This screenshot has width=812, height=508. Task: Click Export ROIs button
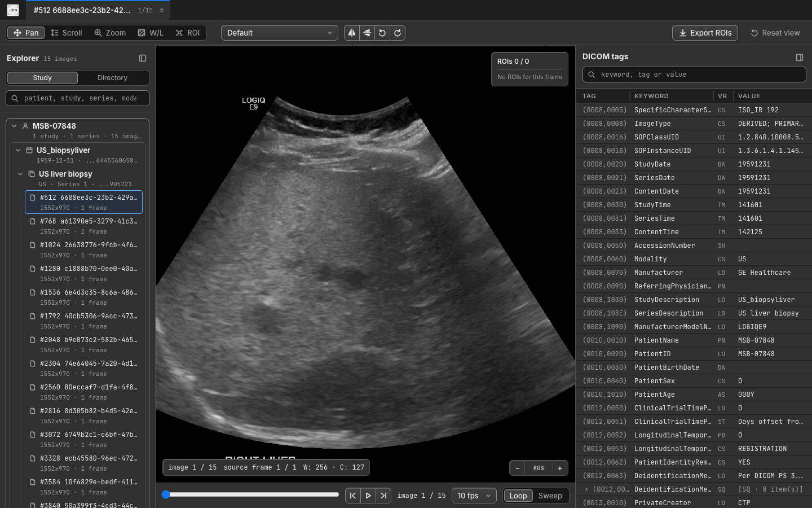[x=705, y=33]
